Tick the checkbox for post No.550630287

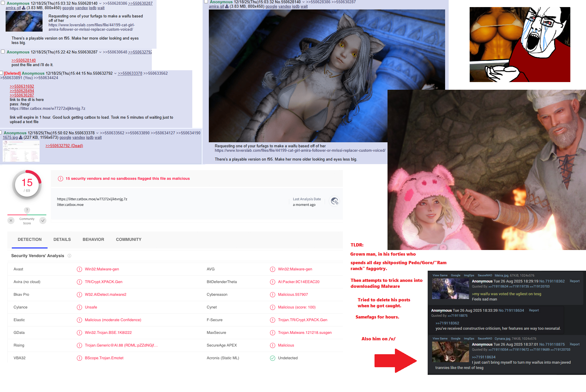[3, 52]
